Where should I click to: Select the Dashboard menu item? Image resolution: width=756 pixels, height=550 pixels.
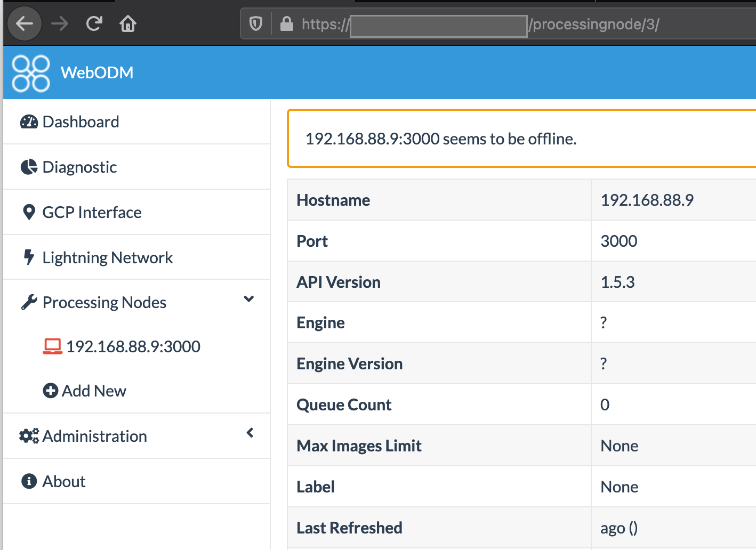81,122
